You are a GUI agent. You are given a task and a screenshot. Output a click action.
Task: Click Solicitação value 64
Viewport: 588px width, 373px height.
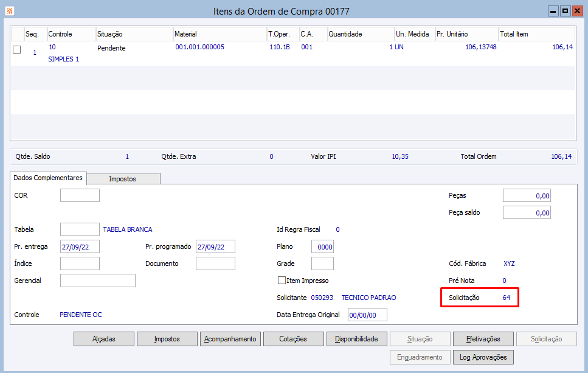tap(507, 298)
